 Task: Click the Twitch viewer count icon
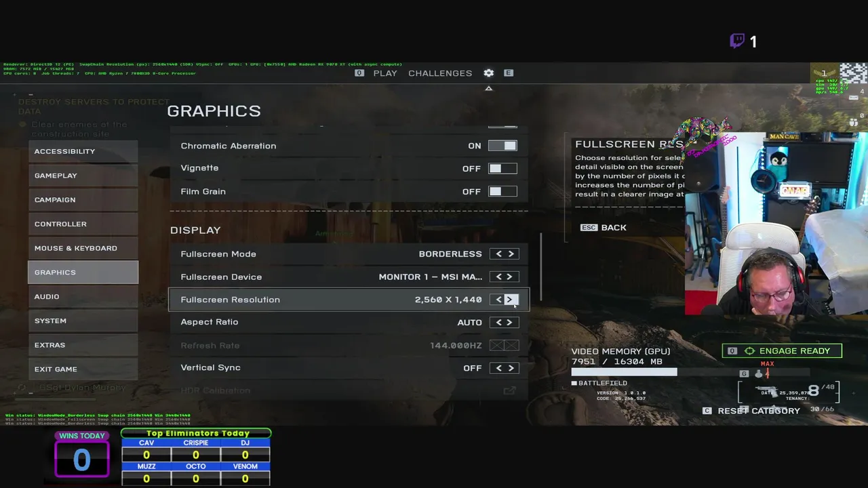737,41
